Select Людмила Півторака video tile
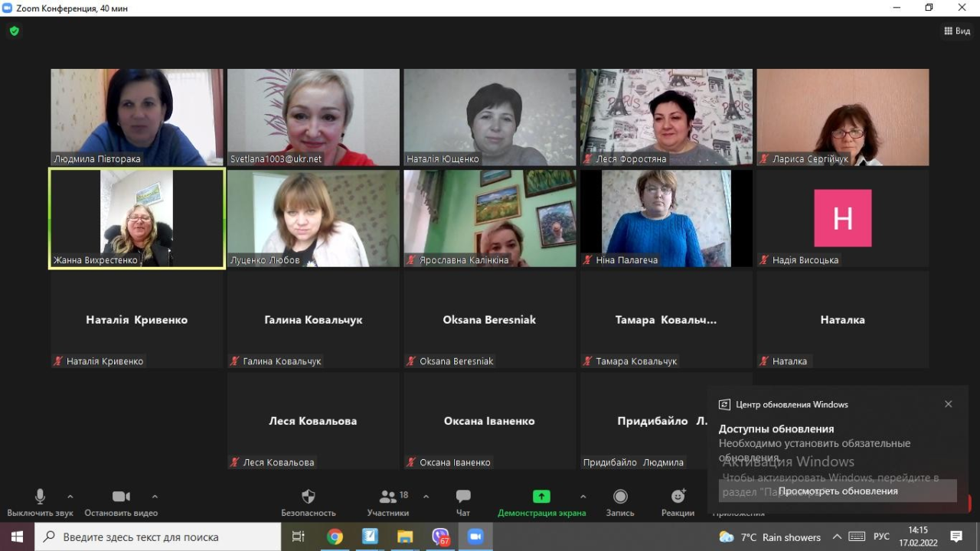The image size is (980, 551). click(137, 117)
